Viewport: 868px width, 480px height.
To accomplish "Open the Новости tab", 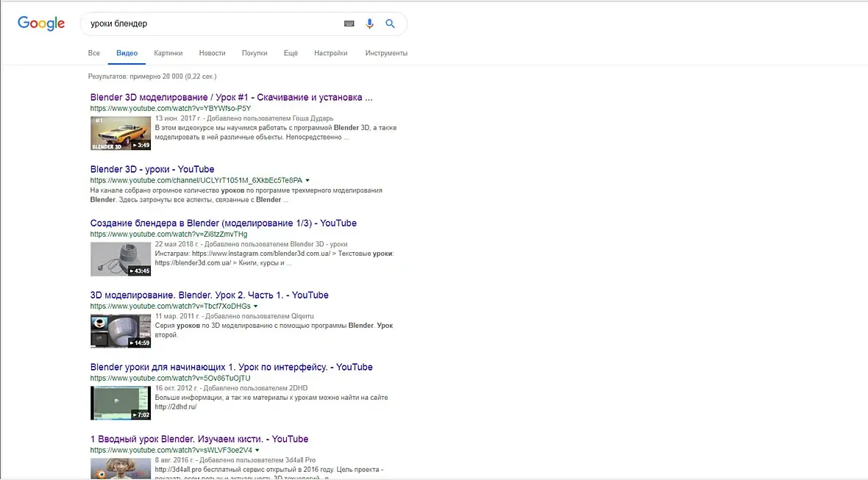I will pos(212,53).
